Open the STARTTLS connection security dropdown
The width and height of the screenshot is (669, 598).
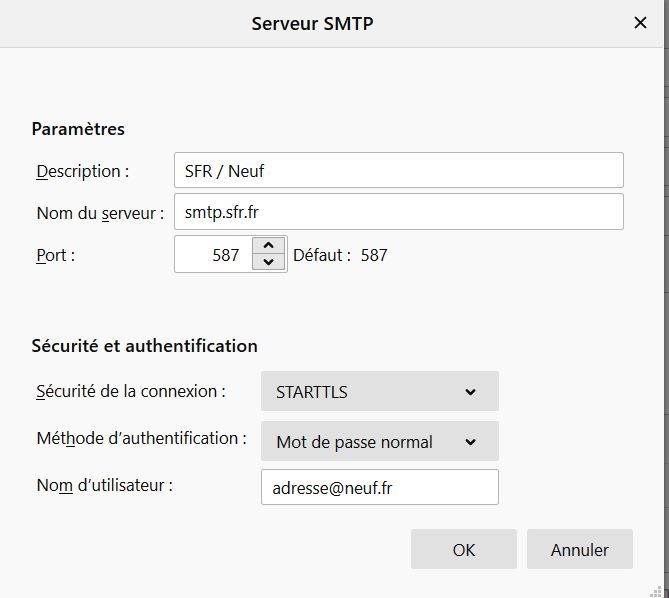[x=379, y=392]
